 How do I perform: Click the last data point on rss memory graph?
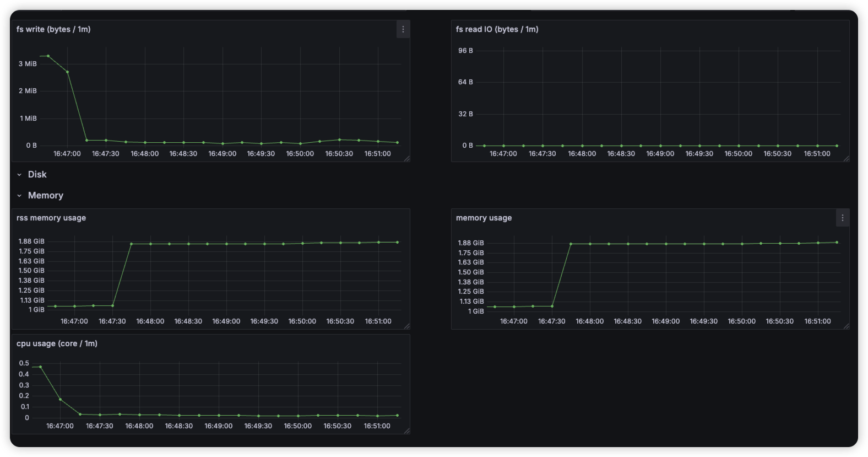coord(398,242)
